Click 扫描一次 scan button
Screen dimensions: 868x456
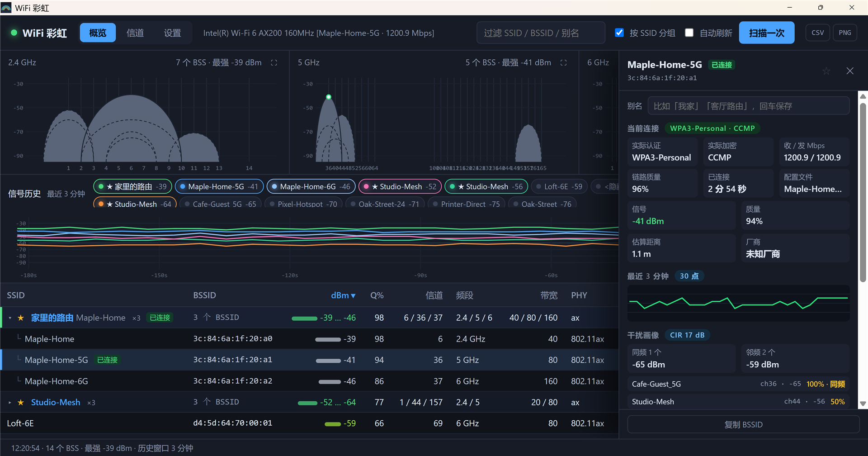(x=767, y=33)
